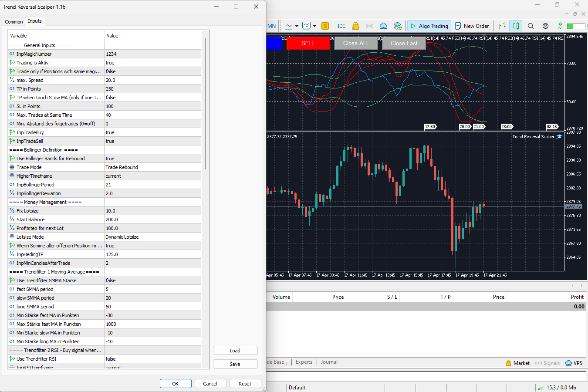The width and height of the screenshot is (588, 392).
Task: Toggle the 'Trading is Aktiv' value
Action: click(152, 63)
